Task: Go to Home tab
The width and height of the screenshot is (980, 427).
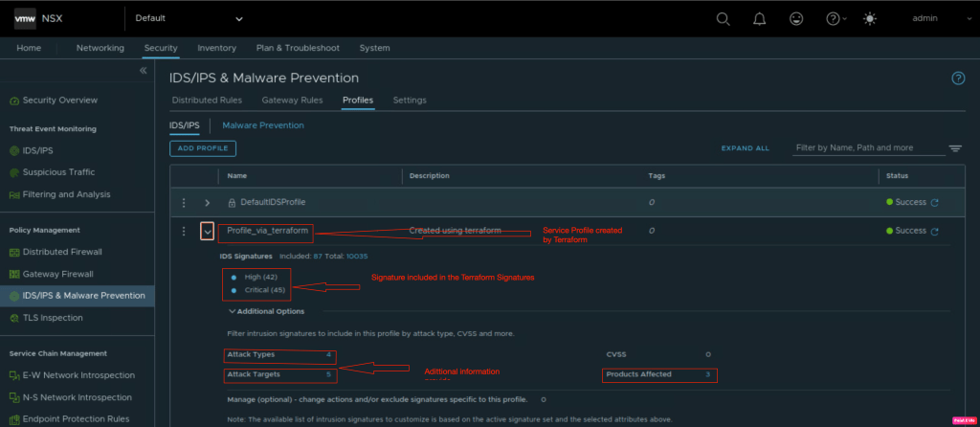Action: click(29, 48)
